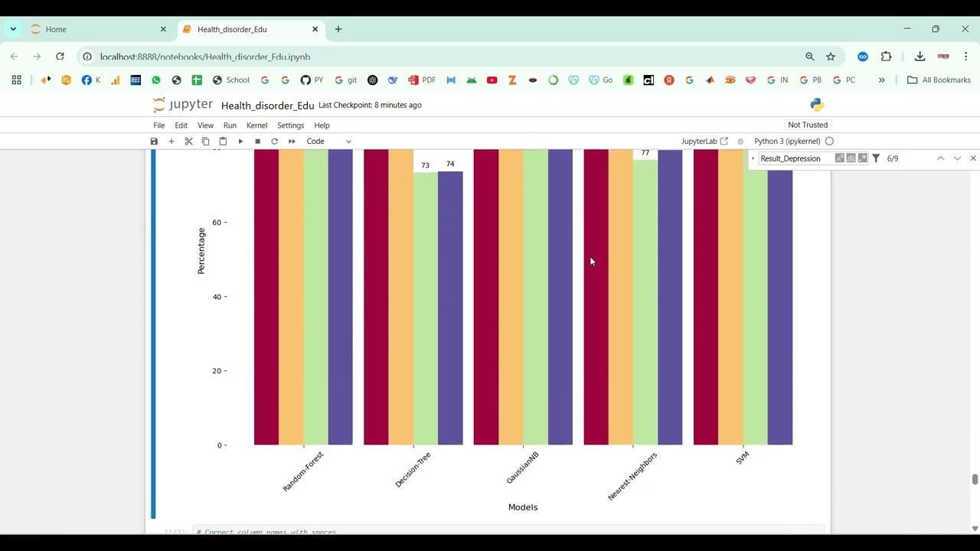The height and width of the screenshot is (551, 980).
Task: Open the Run menu
Action: [230, 126]
